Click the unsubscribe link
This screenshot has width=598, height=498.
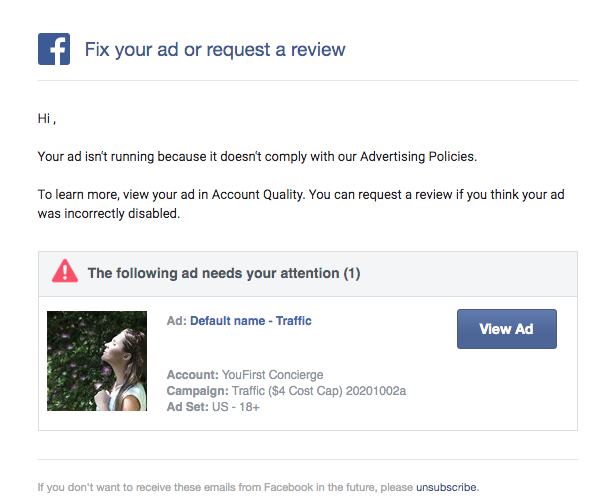point(446,487)
